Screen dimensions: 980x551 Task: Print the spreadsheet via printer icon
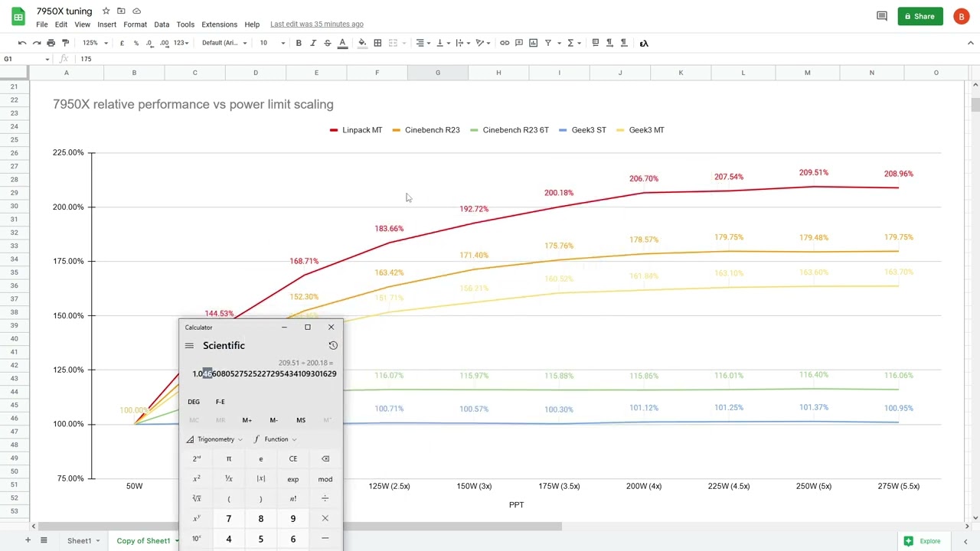coord(51,43)
